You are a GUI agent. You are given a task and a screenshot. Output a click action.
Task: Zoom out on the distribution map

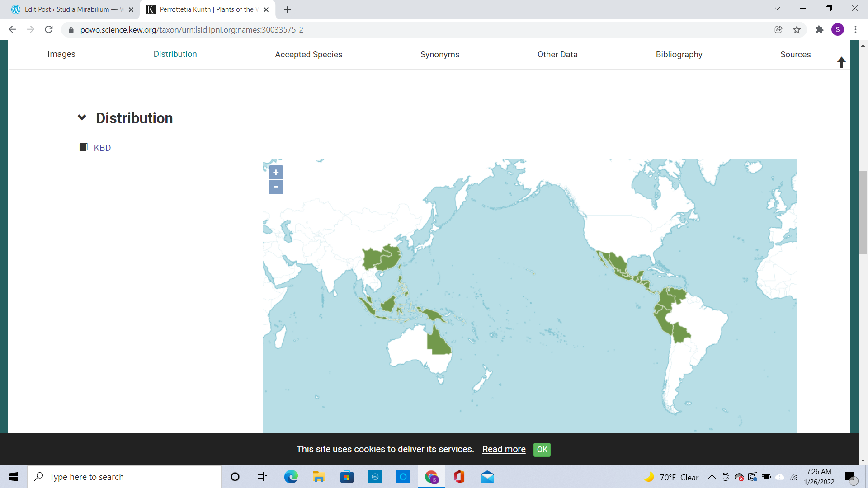coord(276,187)
